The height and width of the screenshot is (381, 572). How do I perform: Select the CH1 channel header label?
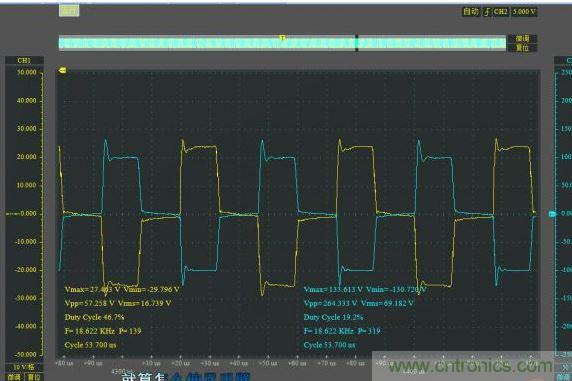pos(24,61)
